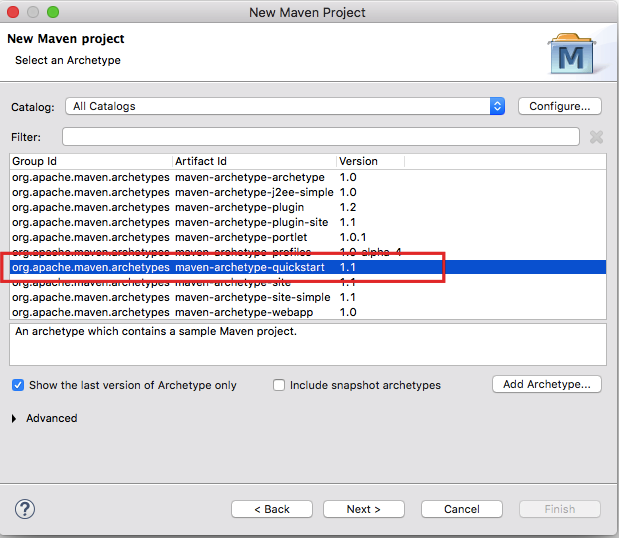Image resolution: width=619 pixels, height=538 pixels.
Task: Sort by the Artifact Id column header
Action: coord(254,161)
